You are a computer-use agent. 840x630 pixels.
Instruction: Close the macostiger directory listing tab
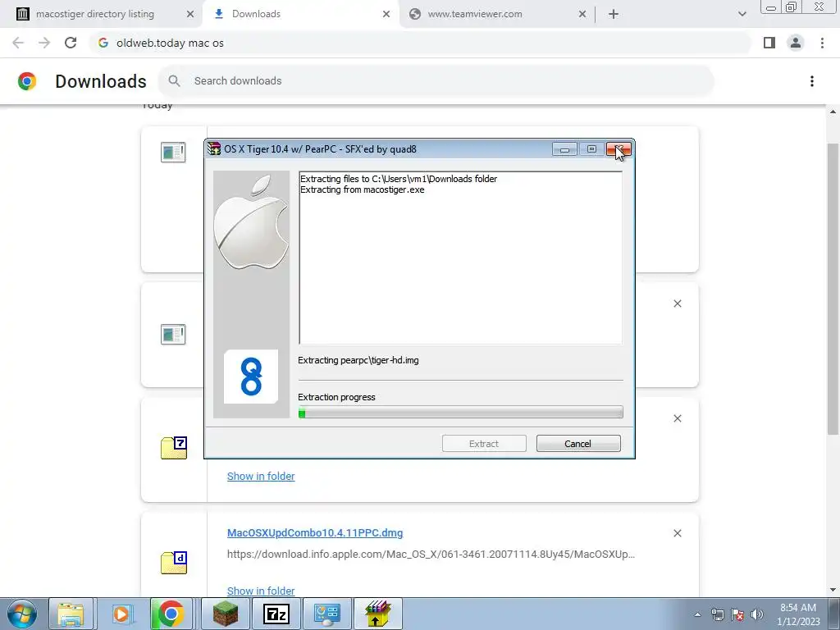point(190,14)
